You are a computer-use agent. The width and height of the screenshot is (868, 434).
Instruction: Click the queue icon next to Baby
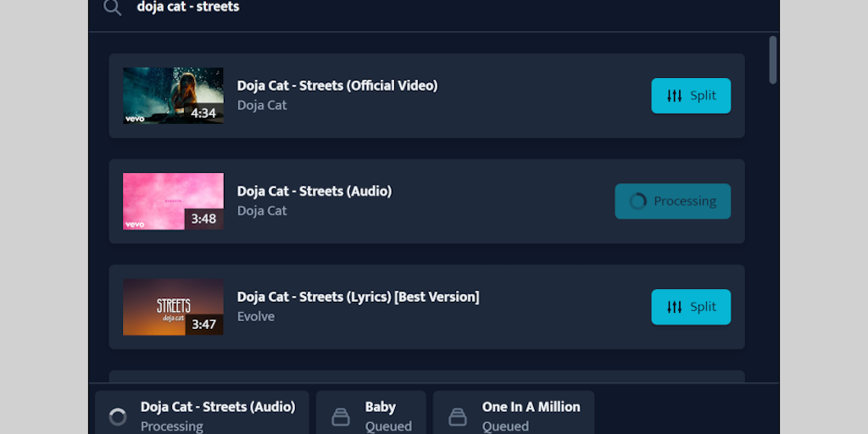point(341,417)
